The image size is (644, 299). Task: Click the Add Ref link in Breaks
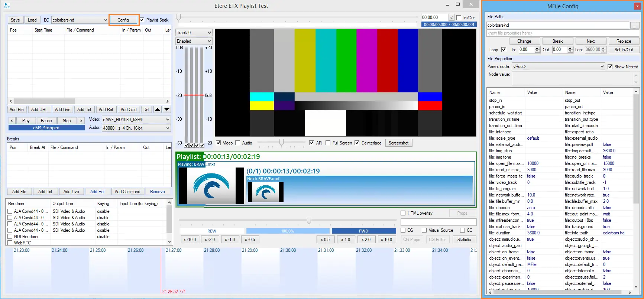tap(97, 192)
